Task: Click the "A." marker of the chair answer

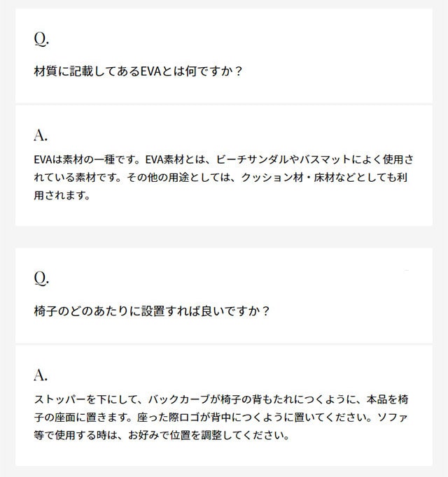Action: coord(41,375)
